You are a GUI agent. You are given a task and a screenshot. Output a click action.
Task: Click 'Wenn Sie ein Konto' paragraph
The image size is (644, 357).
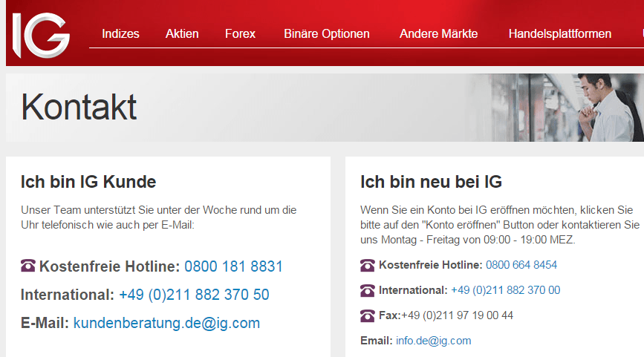(500, 225)
